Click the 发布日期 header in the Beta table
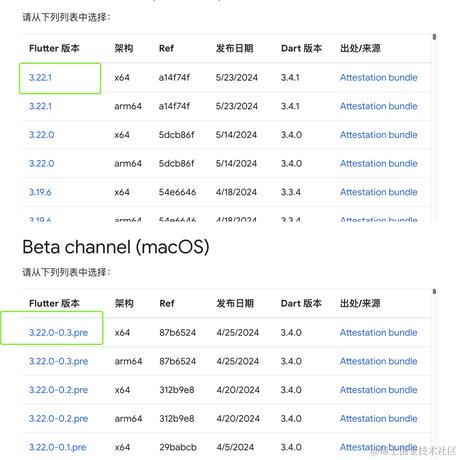This screenshot has width=460, height=460. click(235, 304)
